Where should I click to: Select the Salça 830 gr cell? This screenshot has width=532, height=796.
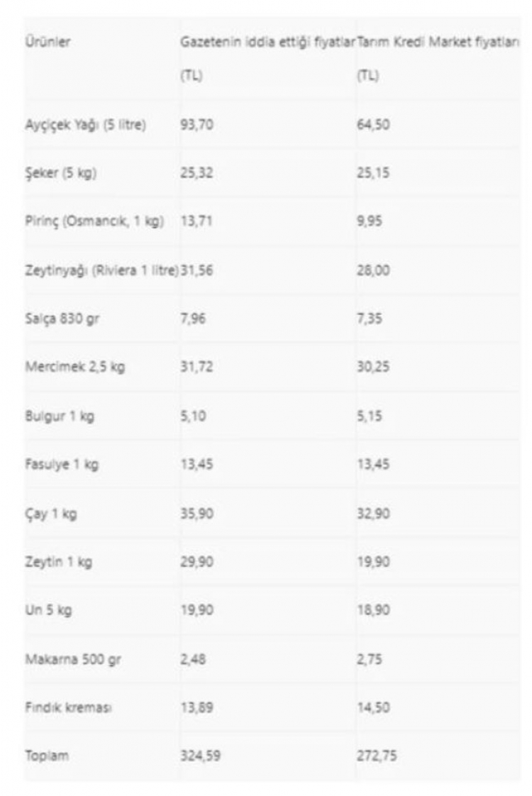pos(62,319)
